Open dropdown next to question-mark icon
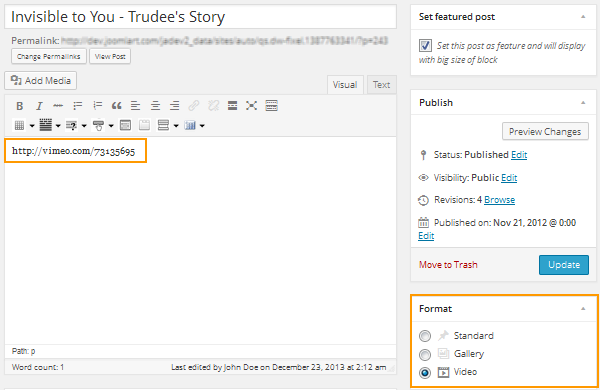Image resolution: width=600 pixels, height=390 pixels. click(84, 126)
